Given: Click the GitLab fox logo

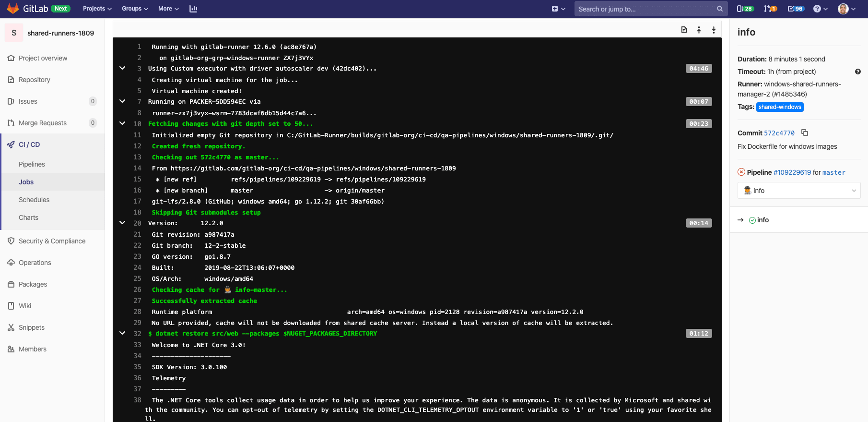Looking at the screenshot, I should [13, 9].
